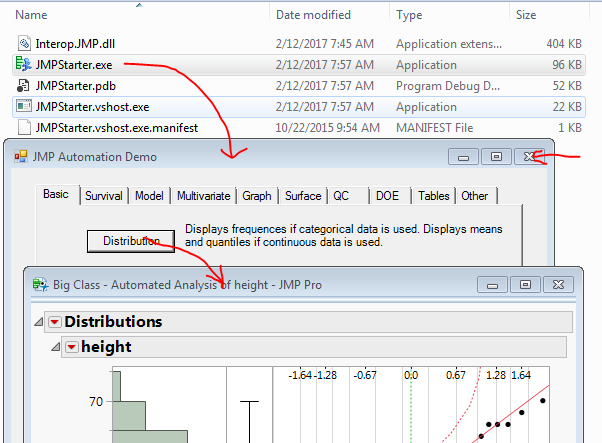602x443 pixels.
Task: Click the 2/12/2017 7:45 AM date cell
Action: click(325, 44)
